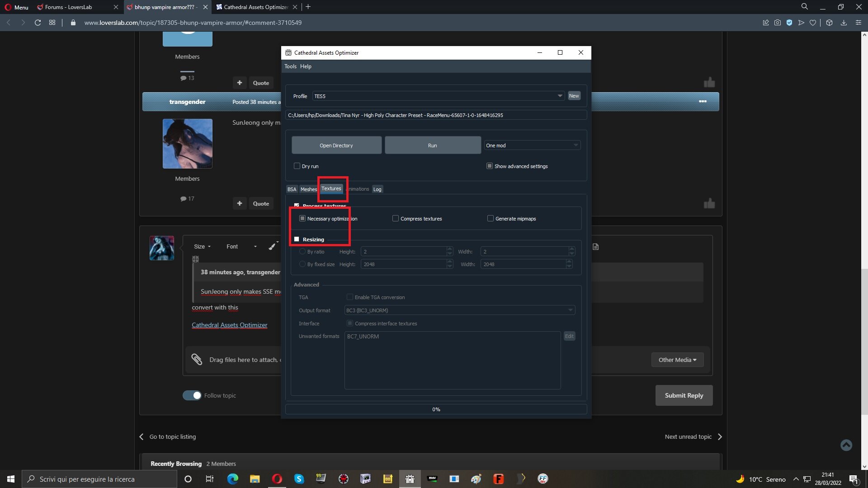This screenshot has width=868, height=488.
Task: Click the paintbrush text color icon in editor
Action: coord(273,246)
